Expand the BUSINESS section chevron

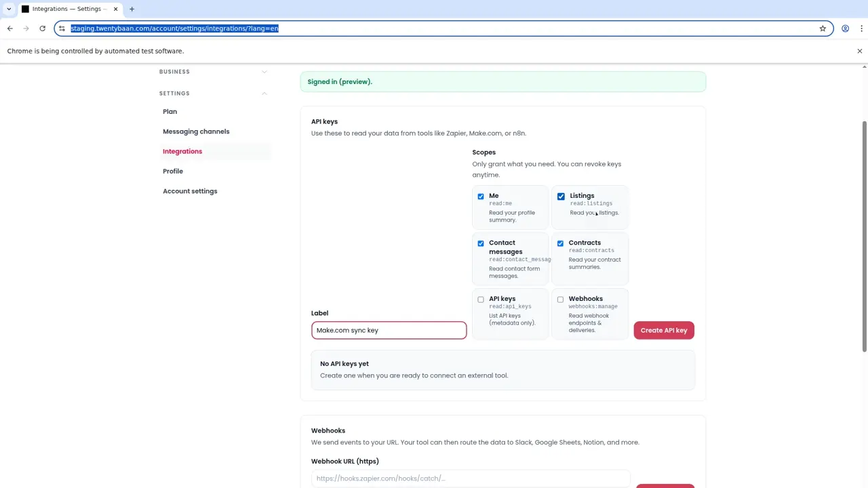(264, 71)
